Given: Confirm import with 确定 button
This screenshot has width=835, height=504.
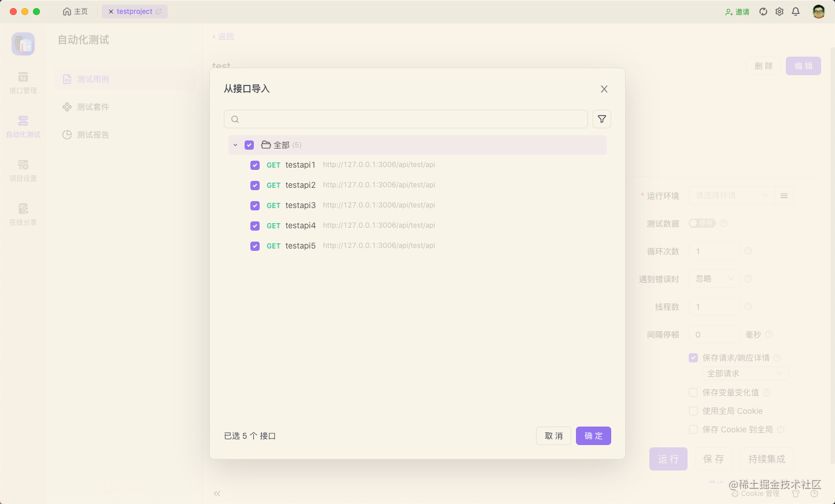Looking at the screenshot, I should click(593, 436).
